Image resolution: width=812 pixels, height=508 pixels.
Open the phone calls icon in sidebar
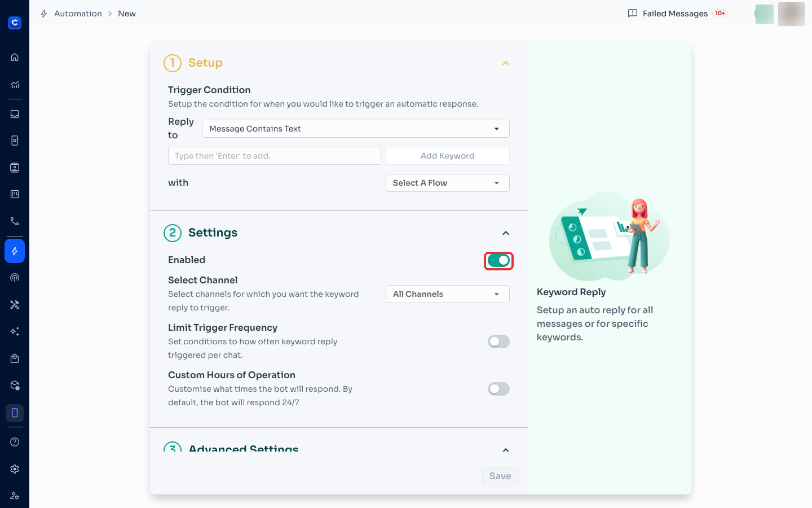[15, 221]
